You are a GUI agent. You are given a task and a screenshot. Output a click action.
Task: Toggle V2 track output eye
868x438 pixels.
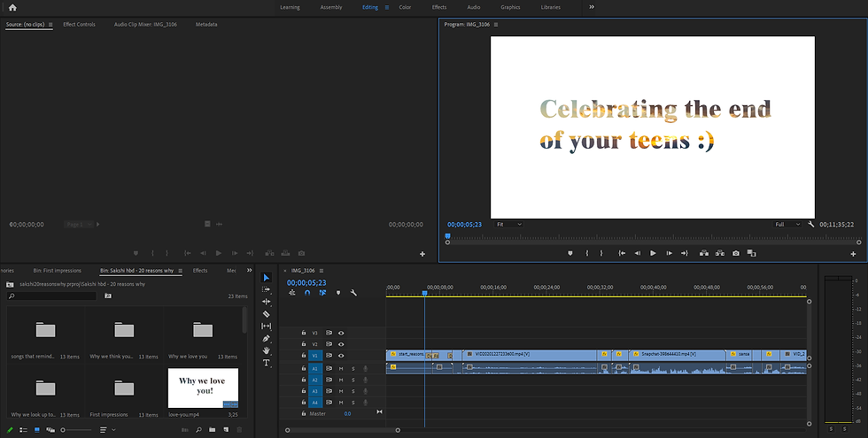pos(341,344)
